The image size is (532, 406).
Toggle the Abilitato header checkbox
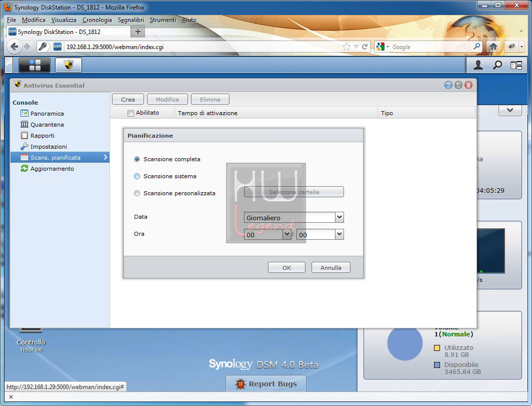pos(130,113)
